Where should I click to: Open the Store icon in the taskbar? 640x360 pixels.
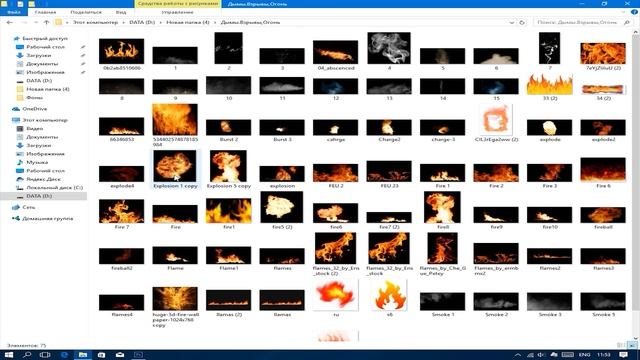101,355
